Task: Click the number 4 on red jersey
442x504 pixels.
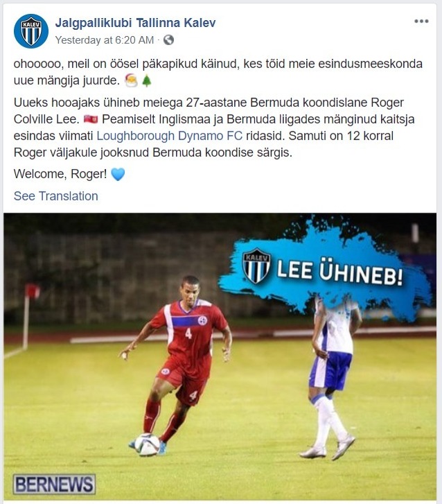Action: [188, 333]
